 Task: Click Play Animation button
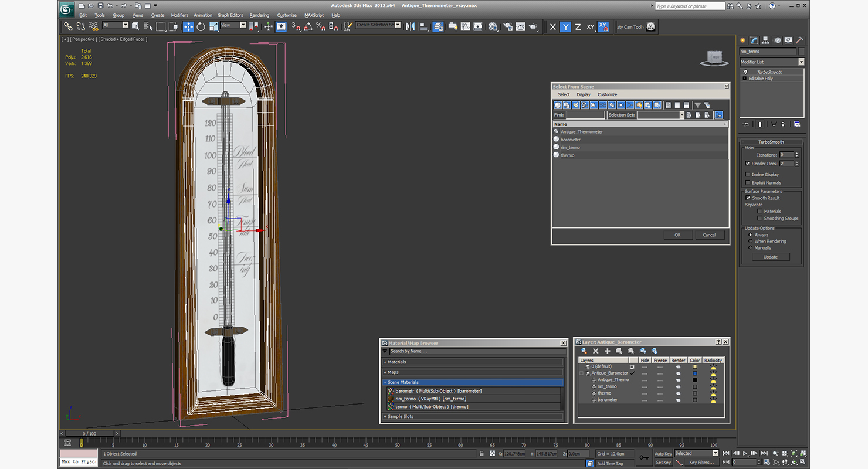[745, 453]
